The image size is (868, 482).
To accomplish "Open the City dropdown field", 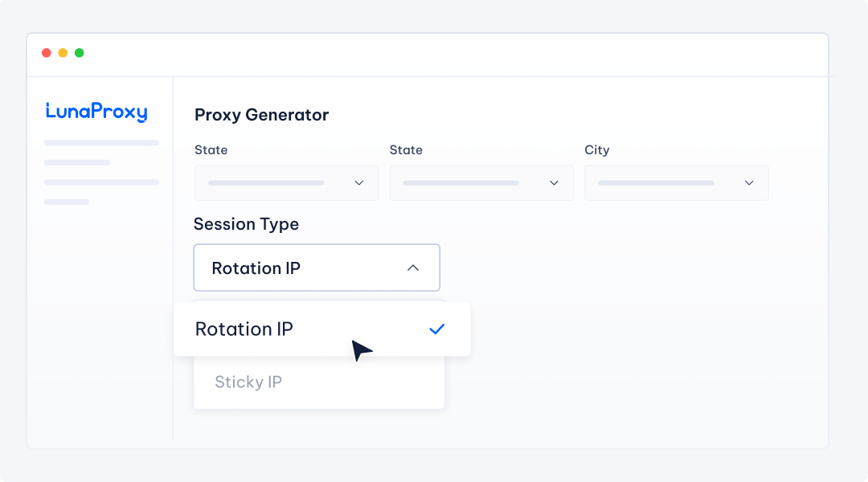I will (x=676, y=183).
